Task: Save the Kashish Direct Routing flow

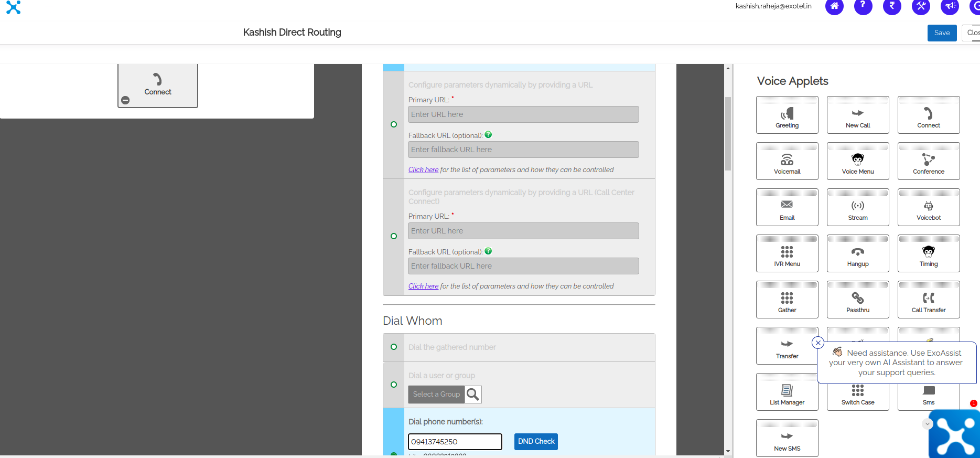Action: click(x=942, y=33)
